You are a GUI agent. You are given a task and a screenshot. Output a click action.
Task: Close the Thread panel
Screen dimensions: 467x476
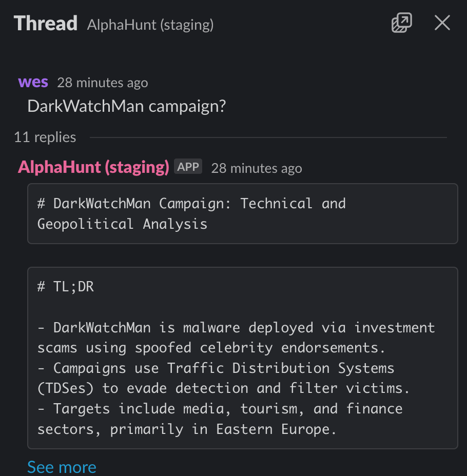coord(442,23)
